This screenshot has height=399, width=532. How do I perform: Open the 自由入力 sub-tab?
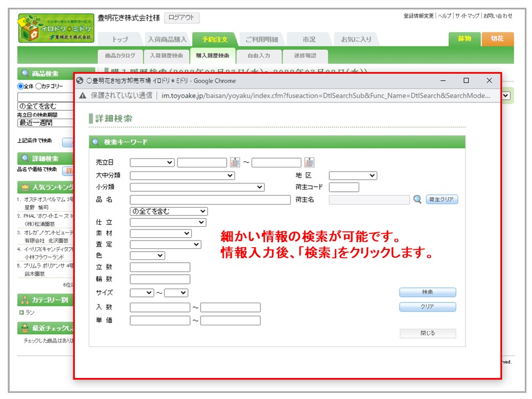(x=259, y=56)
